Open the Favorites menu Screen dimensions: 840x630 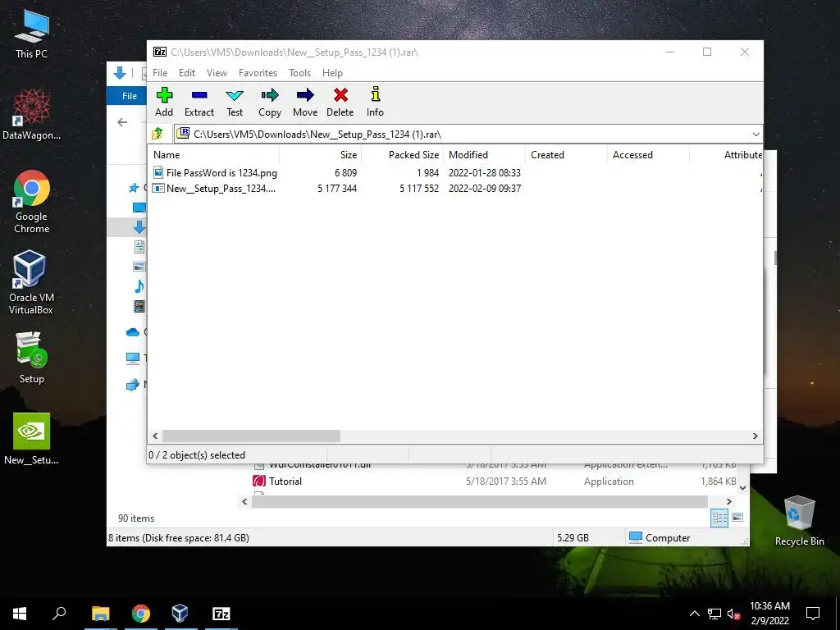(258, 73)
